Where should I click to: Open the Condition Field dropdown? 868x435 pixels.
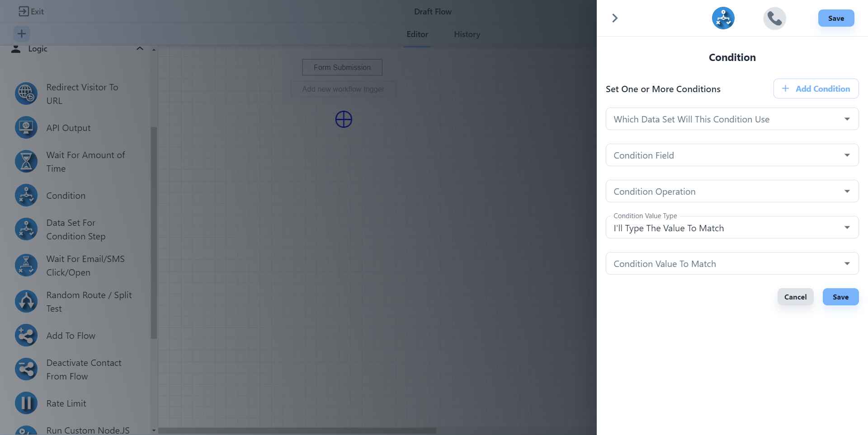tap(731, 155)
